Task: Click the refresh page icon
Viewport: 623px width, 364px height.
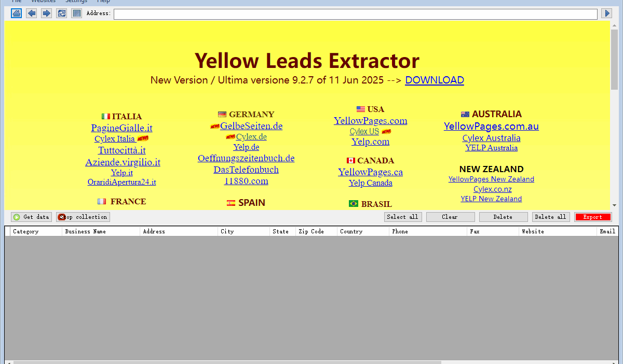Action: 61,13
